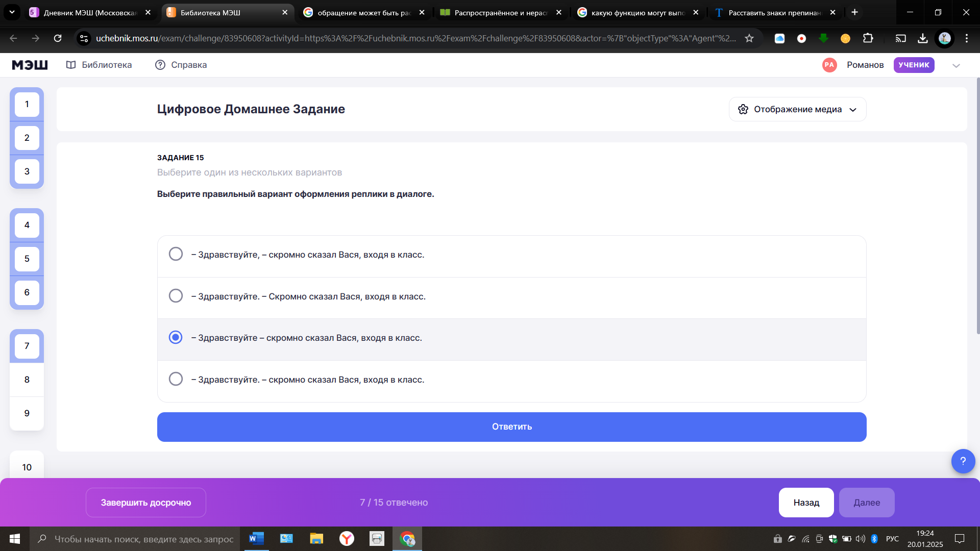Reload the page

tap(58, 38)
